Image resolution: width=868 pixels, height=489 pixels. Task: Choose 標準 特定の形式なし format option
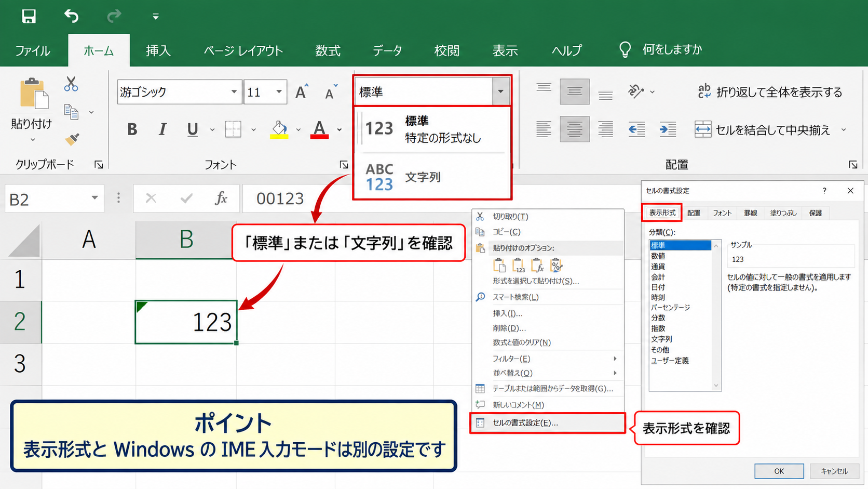[x=432, y=129]
